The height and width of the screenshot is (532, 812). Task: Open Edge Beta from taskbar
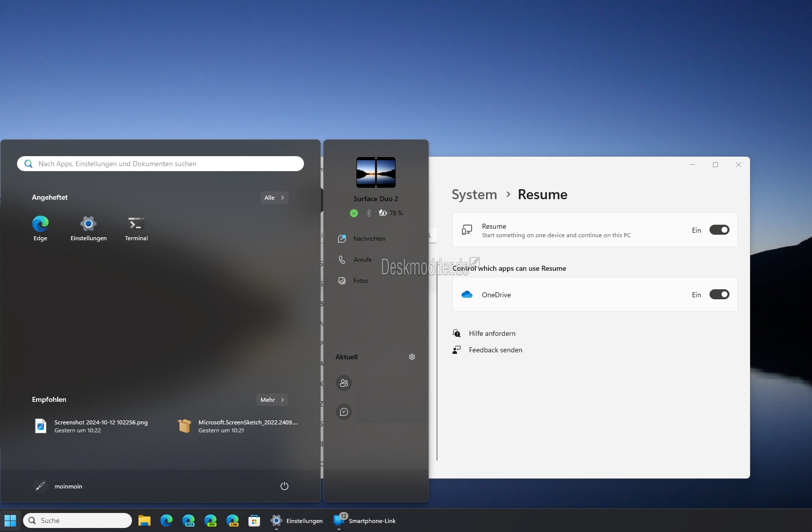188,520
